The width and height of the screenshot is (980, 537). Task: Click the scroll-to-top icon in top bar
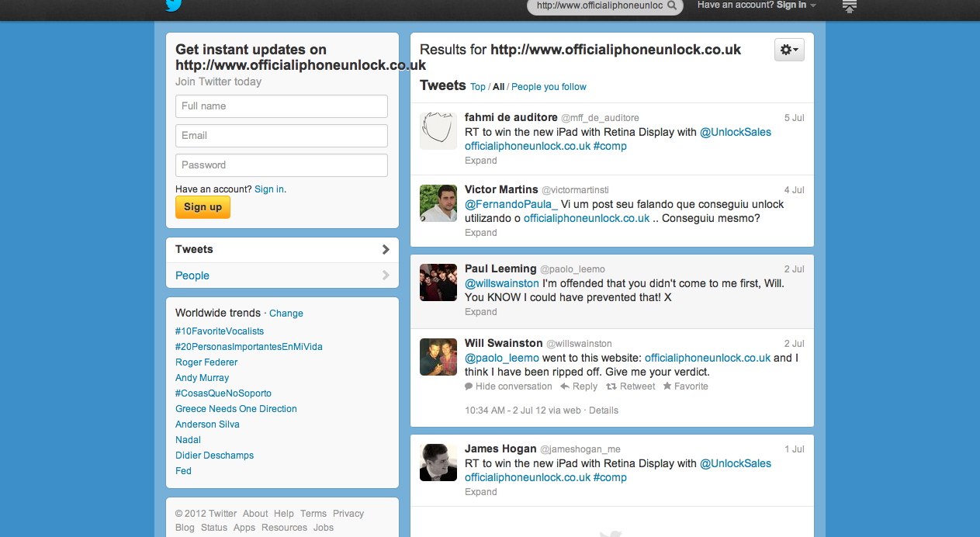(x=850, y=6)
